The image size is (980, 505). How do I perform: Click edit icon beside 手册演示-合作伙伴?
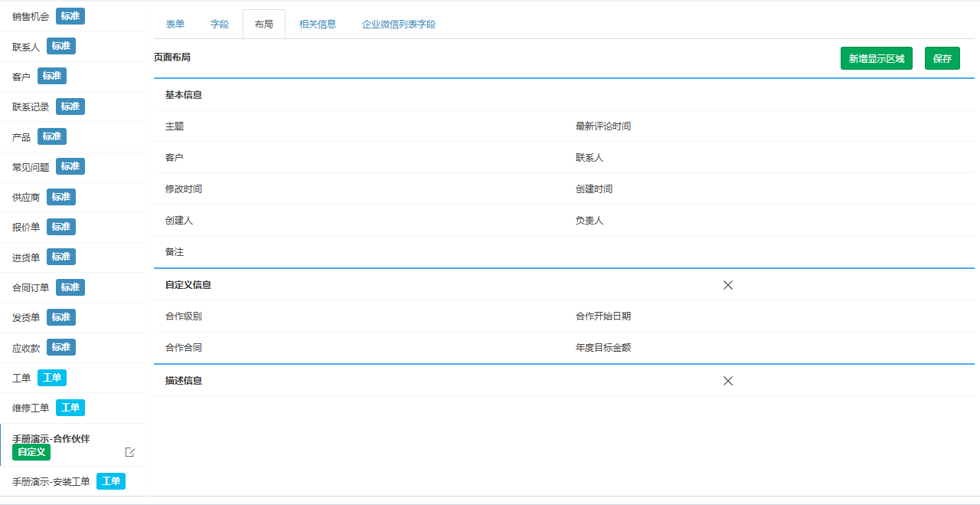pos(130,452)
